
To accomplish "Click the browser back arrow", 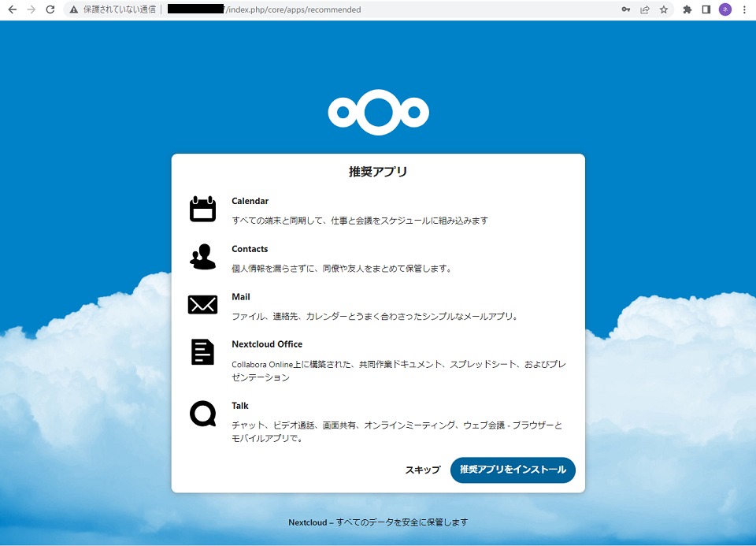I will pyautogui.click(x=13, y=9).
